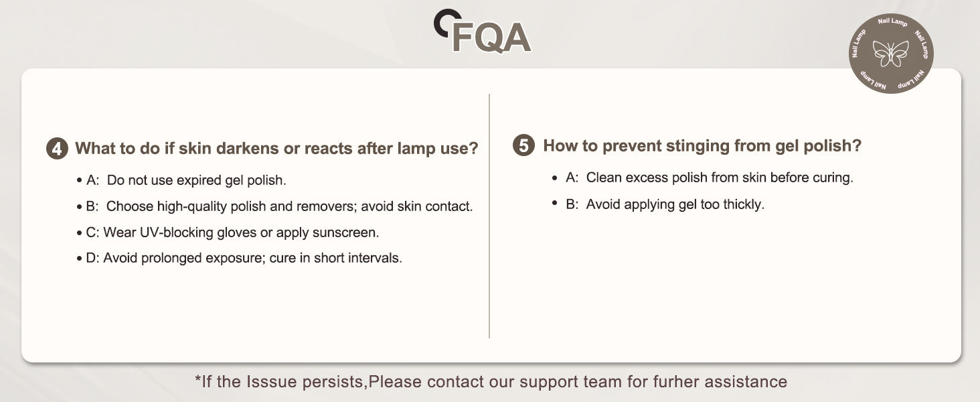Viewport: 980px width, 402px height.
Task: Select answer 'Wear UV-blocking gloves or apply sunscreen'
Action: [241, 232]
